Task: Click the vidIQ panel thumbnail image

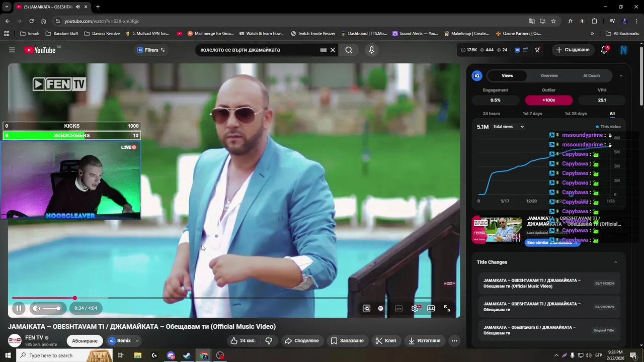Action: tap(497, 229)
